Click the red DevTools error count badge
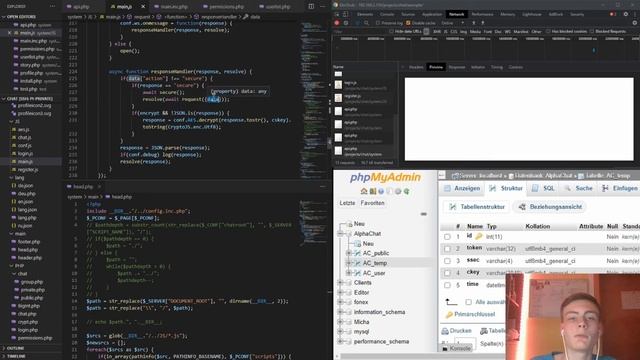640x360 pixels. coord(613,14)
